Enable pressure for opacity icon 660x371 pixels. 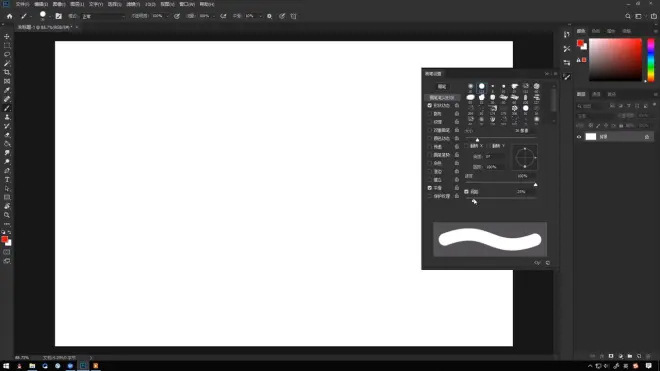click(x=177, y=16)
